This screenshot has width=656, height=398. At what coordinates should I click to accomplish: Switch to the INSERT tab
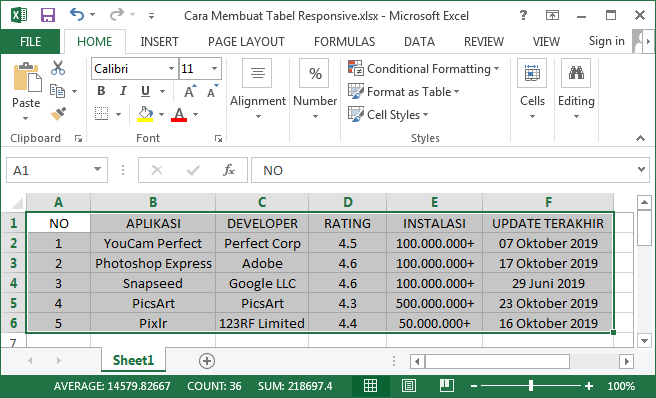(x=159, y=41)
